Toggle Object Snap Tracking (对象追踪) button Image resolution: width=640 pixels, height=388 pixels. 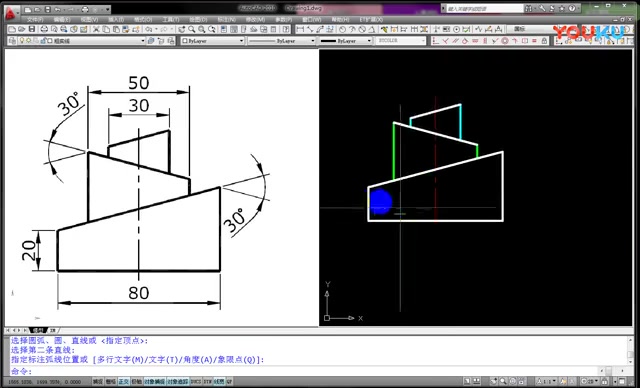pyautogui.click(x=178, y=382)
